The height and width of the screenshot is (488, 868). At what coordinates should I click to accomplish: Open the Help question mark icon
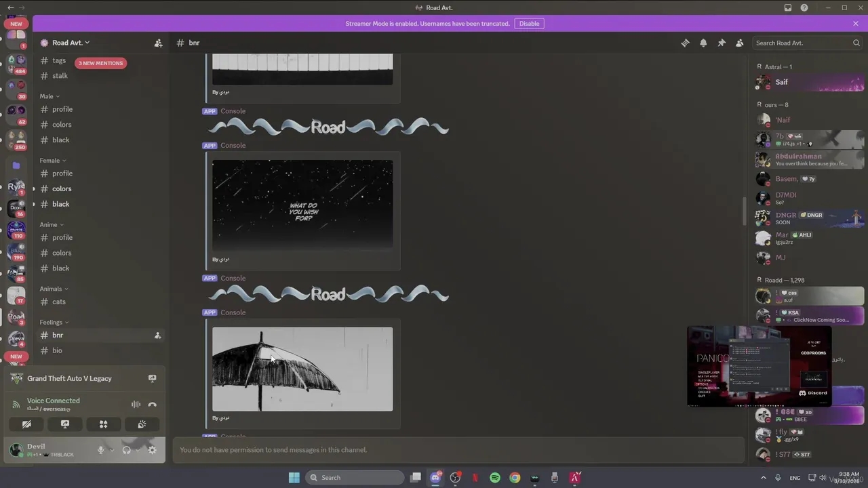click(804, 7)
